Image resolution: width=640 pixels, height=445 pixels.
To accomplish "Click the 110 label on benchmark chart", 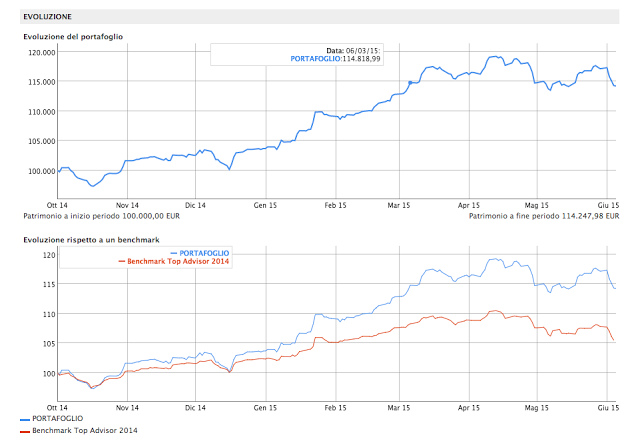I will [x=48, y=314].
